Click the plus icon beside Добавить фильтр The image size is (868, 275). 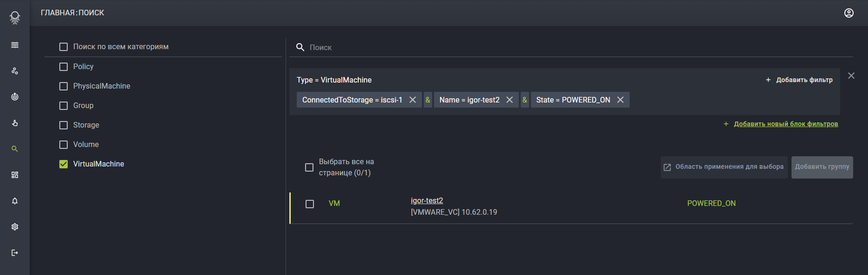pos(768,80)
